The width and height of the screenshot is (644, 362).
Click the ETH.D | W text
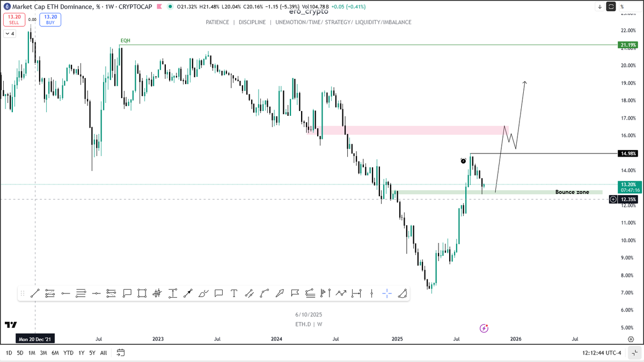(309, 324)
